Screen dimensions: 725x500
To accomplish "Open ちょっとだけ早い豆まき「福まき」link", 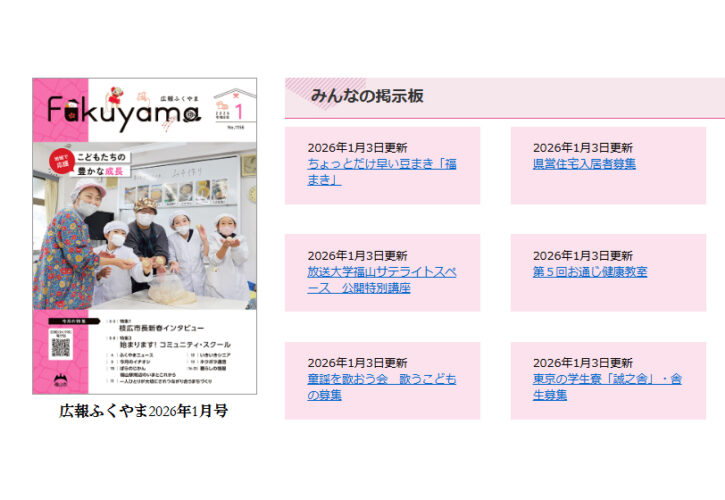I will click(381, 171).
